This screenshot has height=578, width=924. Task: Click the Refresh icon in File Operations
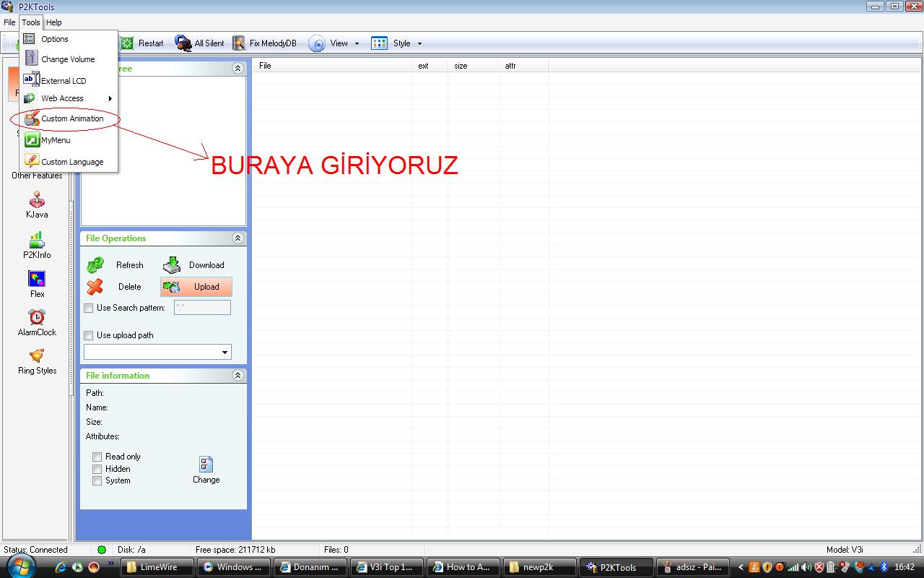click(x=95, y=265)
